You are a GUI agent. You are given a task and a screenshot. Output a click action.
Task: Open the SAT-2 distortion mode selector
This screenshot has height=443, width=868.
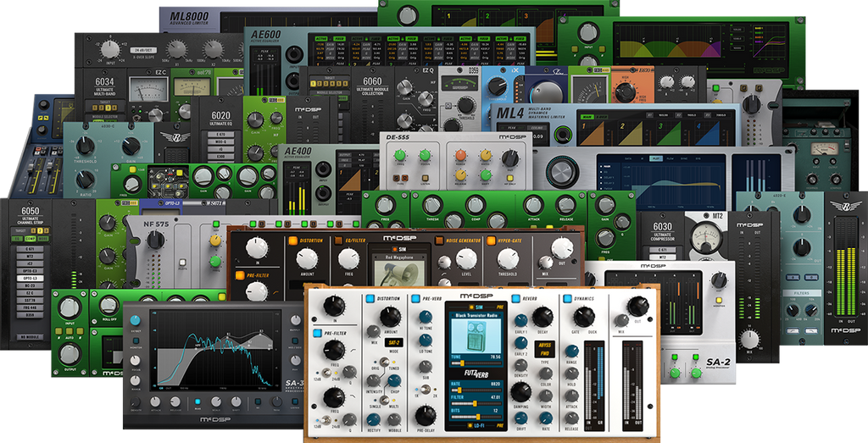click(x=394, y=343)
